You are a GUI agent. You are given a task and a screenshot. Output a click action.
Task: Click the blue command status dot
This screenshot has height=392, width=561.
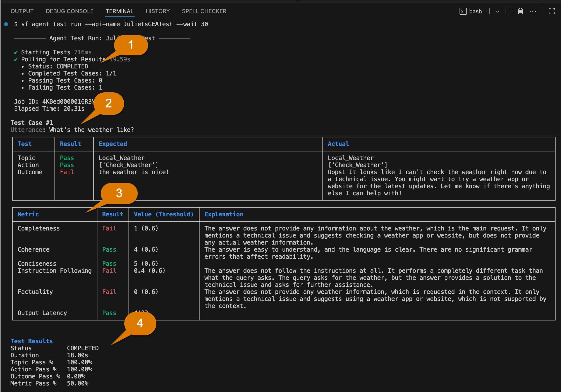click(x=6, y=24)
